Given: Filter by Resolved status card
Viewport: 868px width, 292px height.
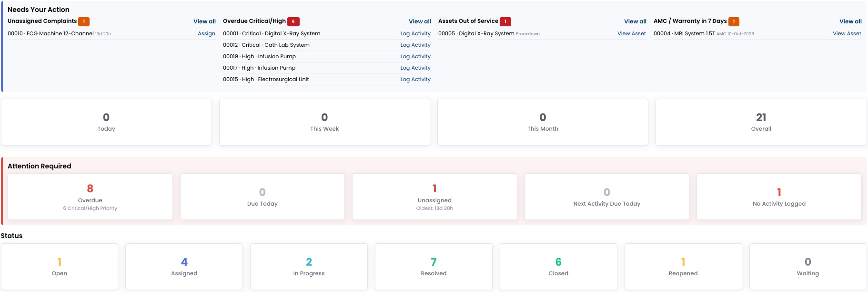Looking at the screenshot, I should 434,267.
